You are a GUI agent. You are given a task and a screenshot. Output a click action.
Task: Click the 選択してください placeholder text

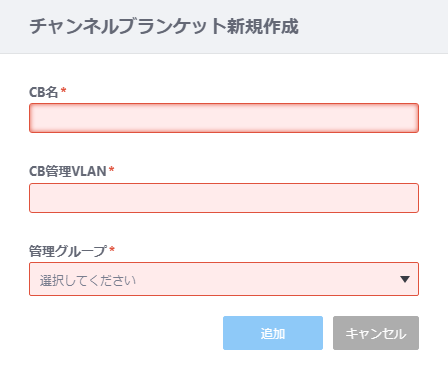pyautogui.click(x=88, y=280)
